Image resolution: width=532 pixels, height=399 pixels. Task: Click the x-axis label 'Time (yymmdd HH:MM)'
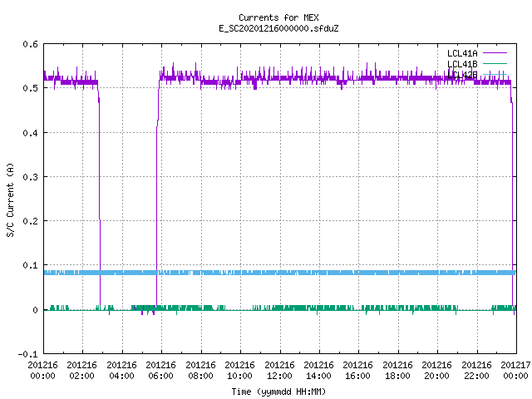point(278,392)
